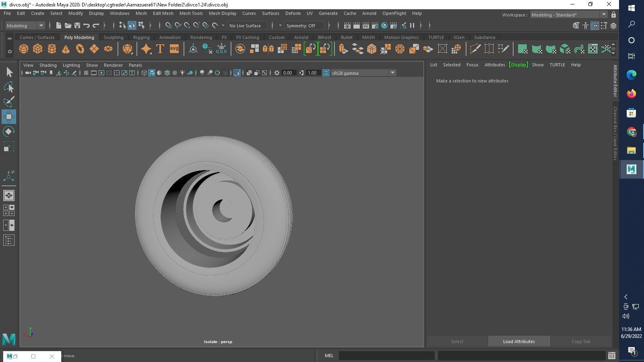This screenshot has width=644, height=362.
Task: Click the Load Attributes button
Action: pyautogui.click(x=519, y=341)
